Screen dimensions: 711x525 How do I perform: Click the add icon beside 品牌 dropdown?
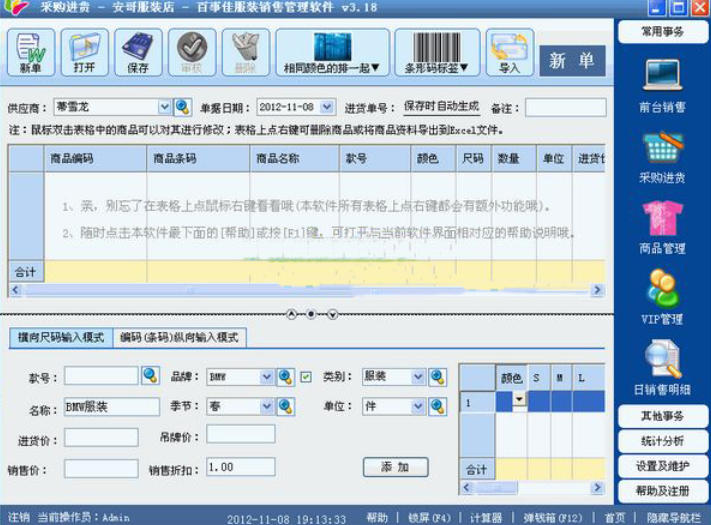point(286,377)
